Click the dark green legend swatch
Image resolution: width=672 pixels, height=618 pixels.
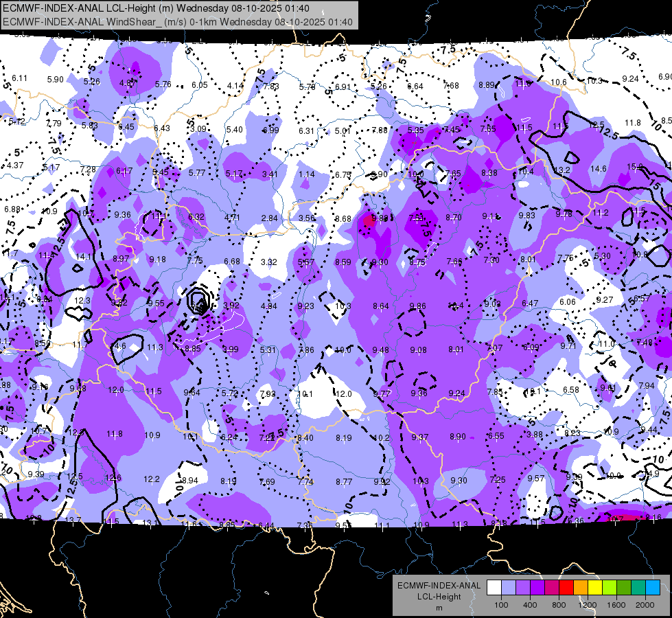coord(623,587)
